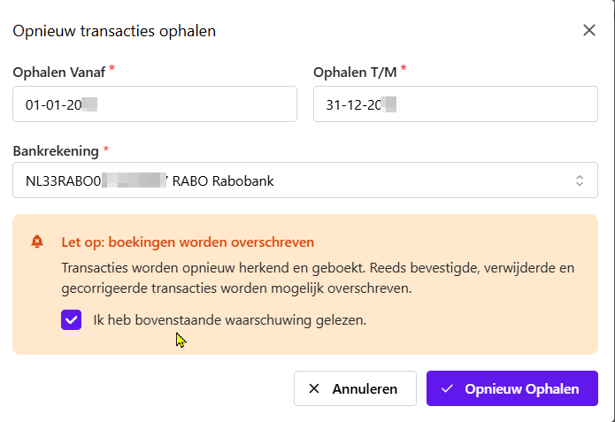
Task: Select the 'RABO Rabobank' text in the account combo box
Action: (x=223, y=181)
